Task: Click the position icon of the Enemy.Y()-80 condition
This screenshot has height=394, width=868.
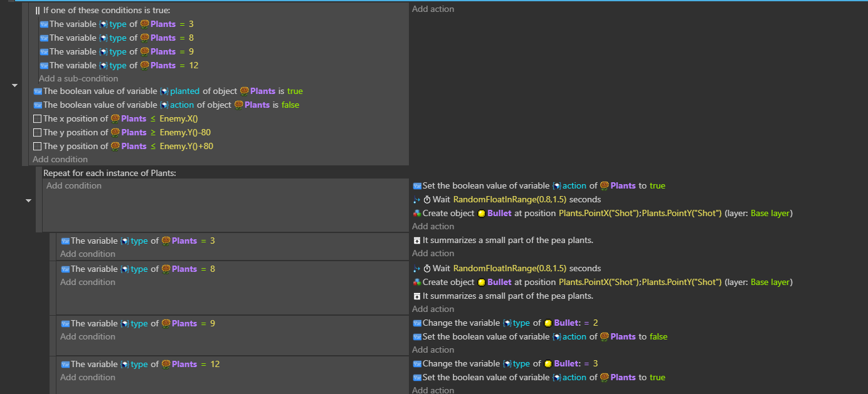Action: pyautogui.click(x=37, y=133)
